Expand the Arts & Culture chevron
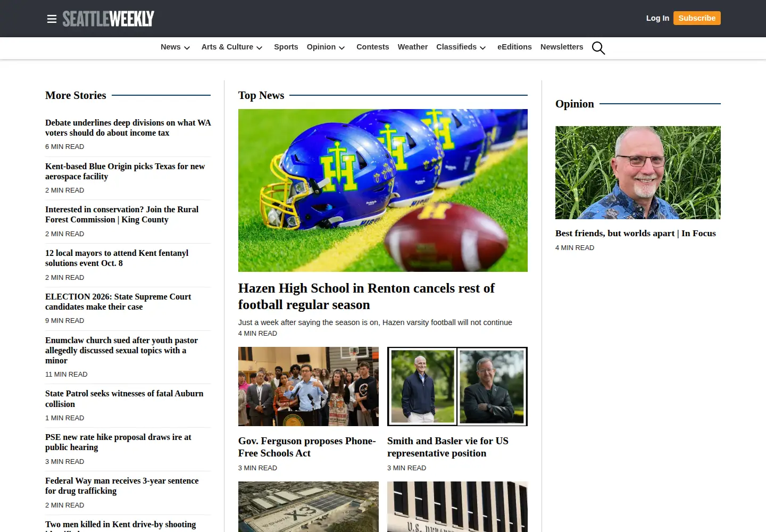The image size is (766, 532). point(260,48)
